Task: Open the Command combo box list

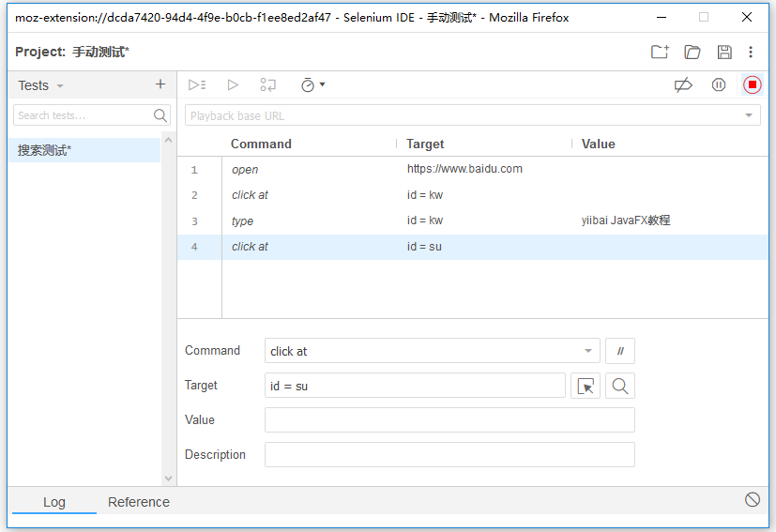Action: click(x=588, y=351)
